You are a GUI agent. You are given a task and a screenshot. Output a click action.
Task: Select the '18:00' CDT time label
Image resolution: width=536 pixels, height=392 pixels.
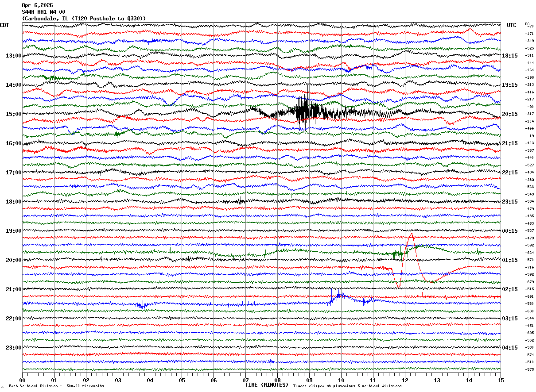pyautogui.click(x=13, y=202)
